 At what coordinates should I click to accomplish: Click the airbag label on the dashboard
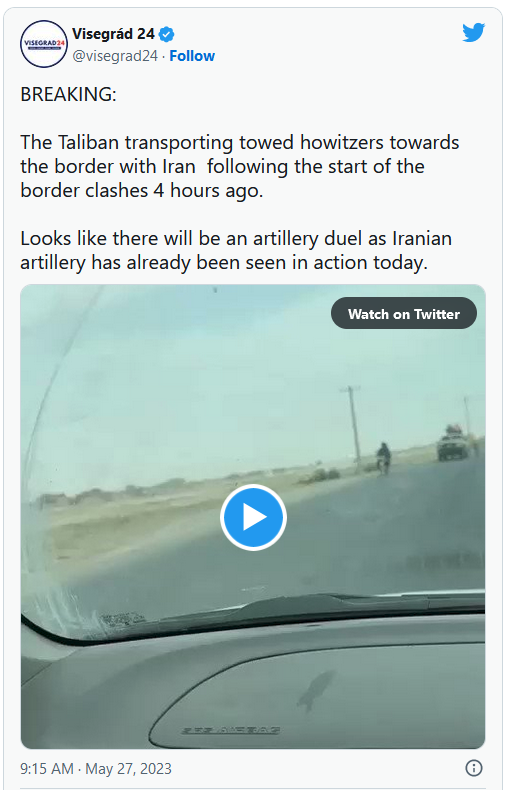(231, 730)
